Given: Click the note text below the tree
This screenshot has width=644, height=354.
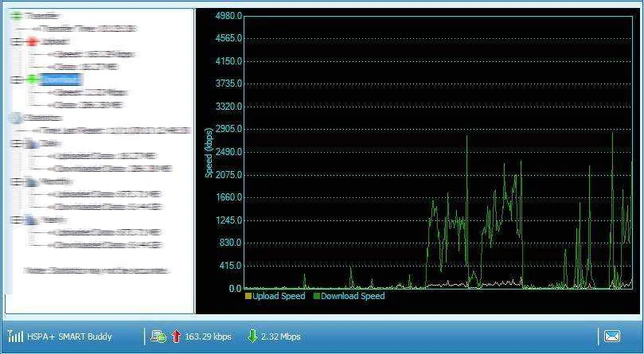Looking at the screenshot, I should tap(96, 270).
